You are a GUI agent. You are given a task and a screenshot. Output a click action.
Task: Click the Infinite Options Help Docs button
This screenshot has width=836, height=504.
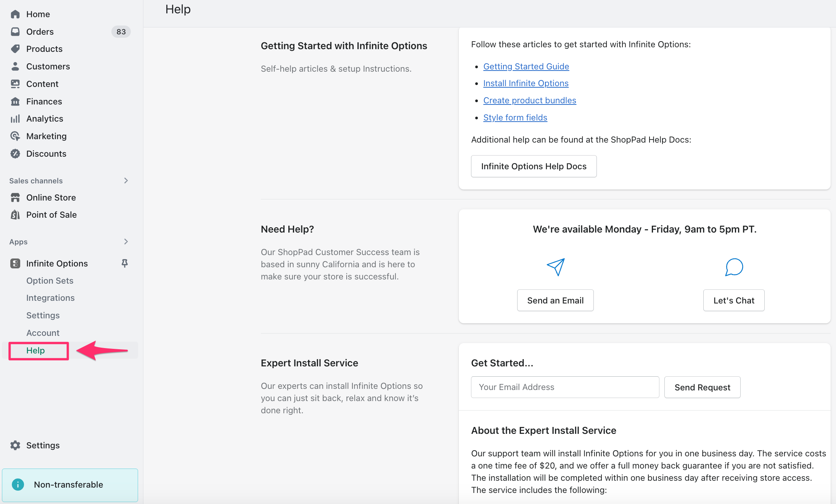[534, 166]
